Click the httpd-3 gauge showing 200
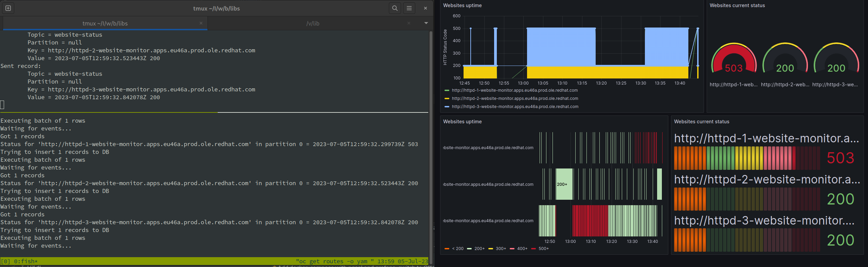Viewport: 868px width, 267px height. 836,58
